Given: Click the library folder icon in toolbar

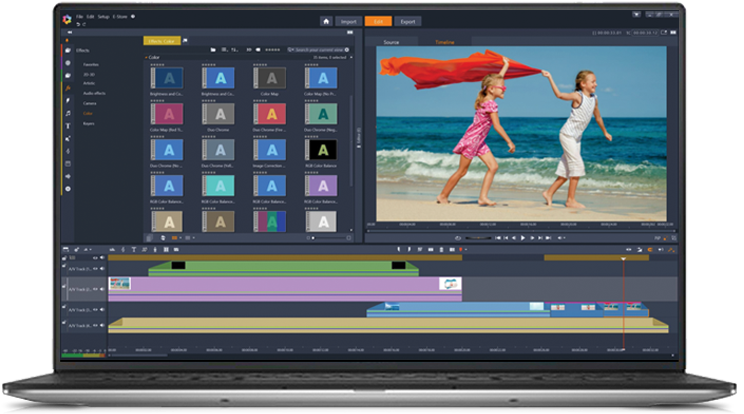Looking at the screenshot, I should pyautogui.click(x=213, y=49).
